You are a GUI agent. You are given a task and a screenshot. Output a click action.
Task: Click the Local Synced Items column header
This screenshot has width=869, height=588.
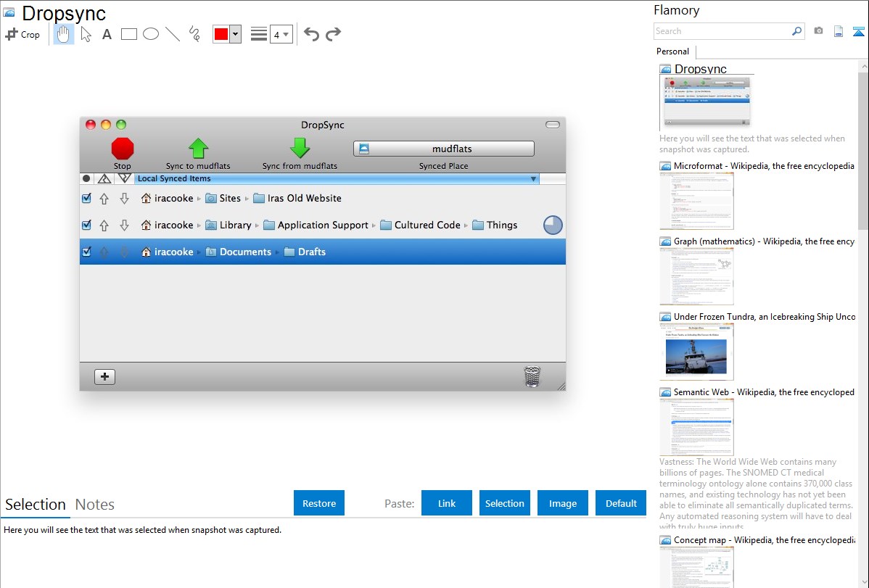[337, 178]
